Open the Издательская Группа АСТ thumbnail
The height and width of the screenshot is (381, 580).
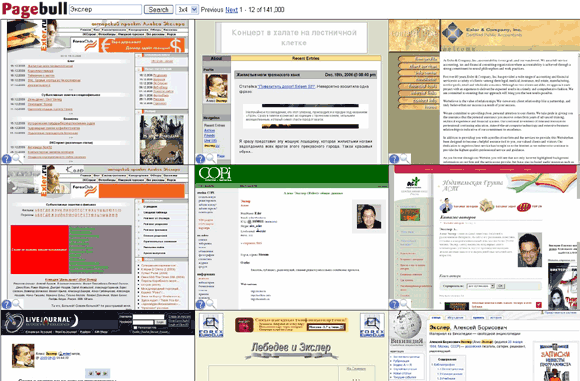pos(484,237)
